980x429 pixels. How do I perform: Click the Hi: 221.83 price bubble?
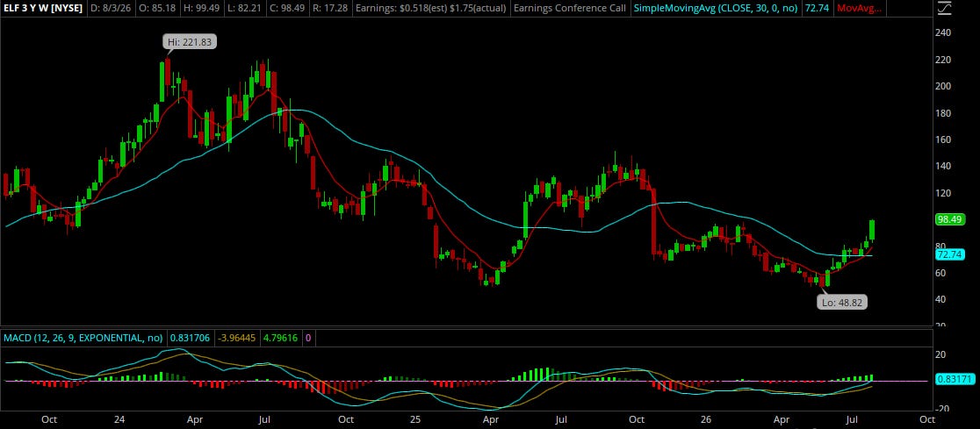(191, 42)
